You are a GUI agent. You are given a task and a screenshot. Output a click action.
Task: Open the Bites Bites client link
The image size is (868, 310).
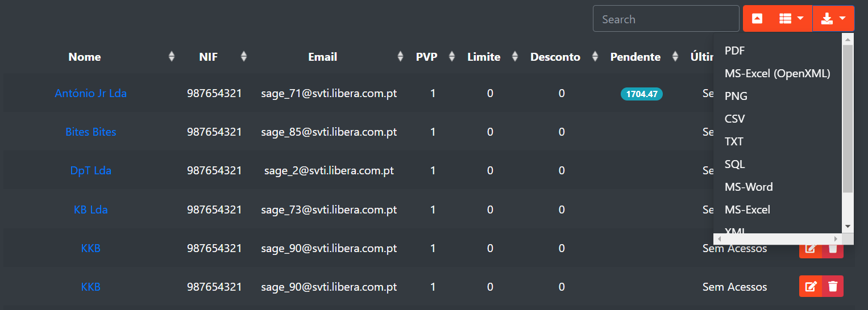click(90, 132)
